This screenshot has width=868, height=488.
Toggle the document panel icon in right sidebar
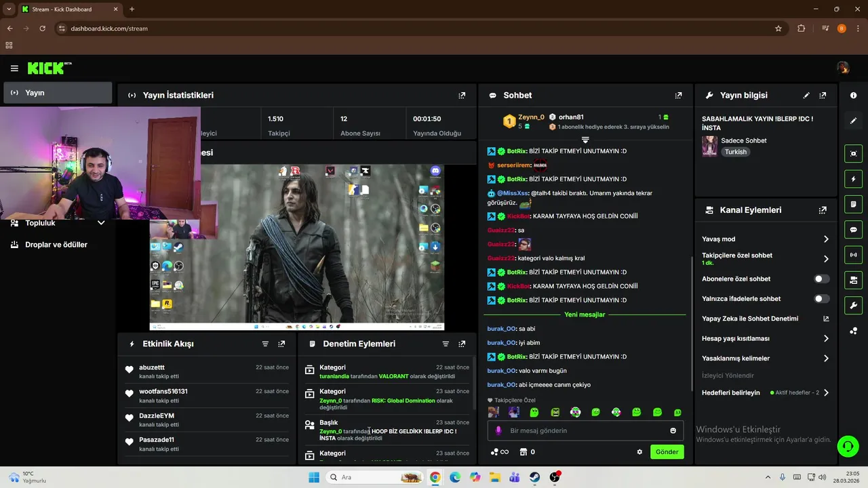point(853,204)
